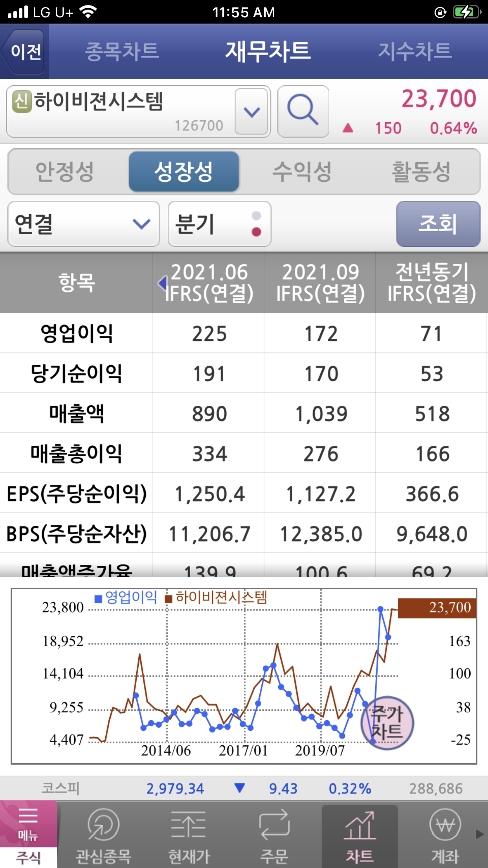Select the 성장성 category tab
The image size is (488, 868).
pyautogui.click(x=183, y=172)
